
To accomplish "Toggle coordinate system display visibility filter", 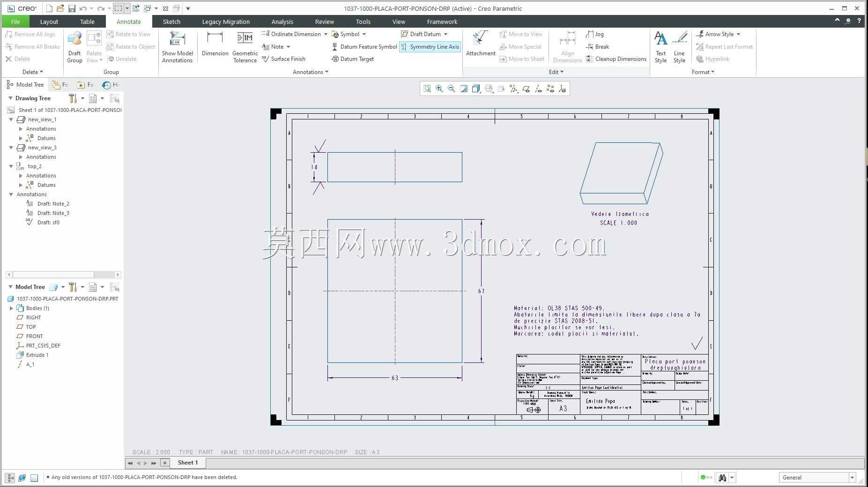I will tap(563, 89).
